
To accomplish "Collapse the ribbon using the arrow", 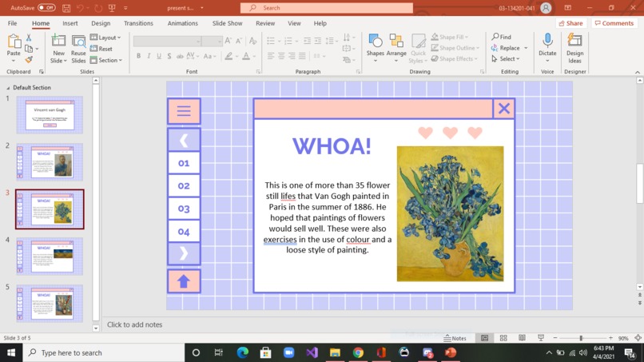I will (638, 72).
